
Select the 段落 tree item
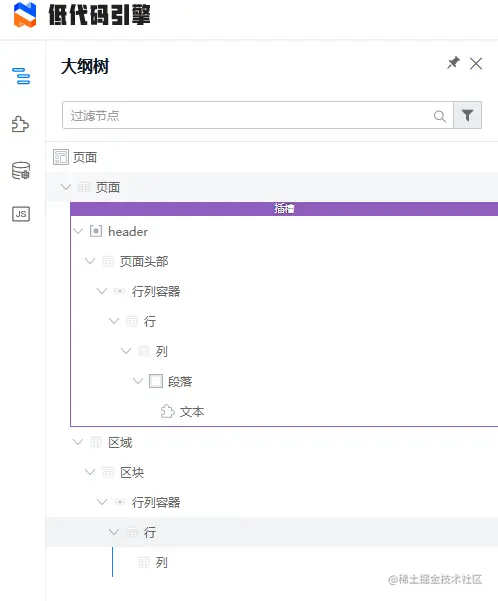click(x=180, y=381)
